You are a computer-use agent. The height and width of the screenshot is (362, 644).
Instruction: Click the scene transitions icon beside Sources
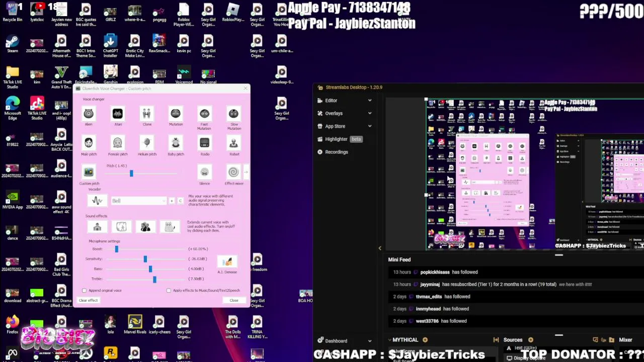tap(496, 340)
